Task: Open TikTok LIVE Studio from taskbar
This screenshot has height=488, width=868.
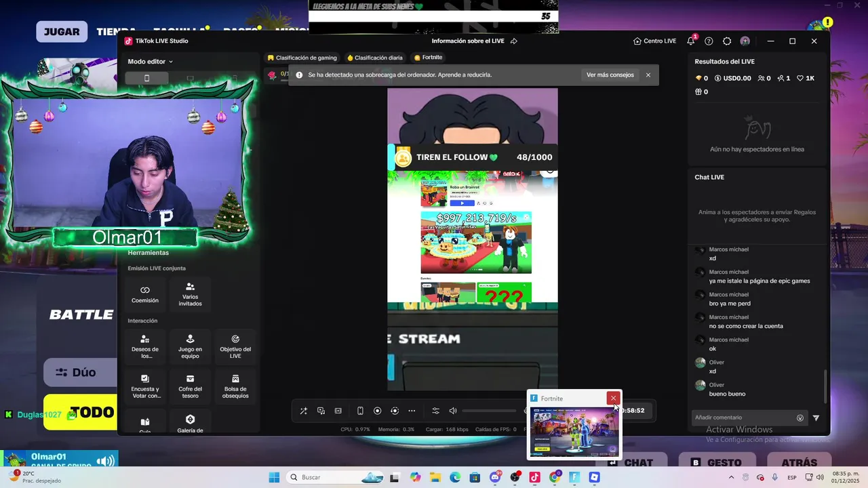Action: pyautogui.click(x=535, y=477)
